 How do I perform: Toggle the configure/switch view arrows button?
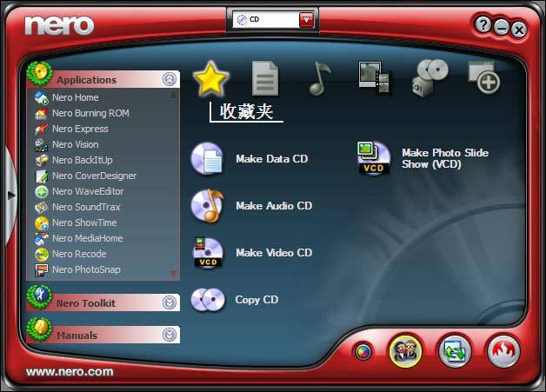click(x=453, y=350)
